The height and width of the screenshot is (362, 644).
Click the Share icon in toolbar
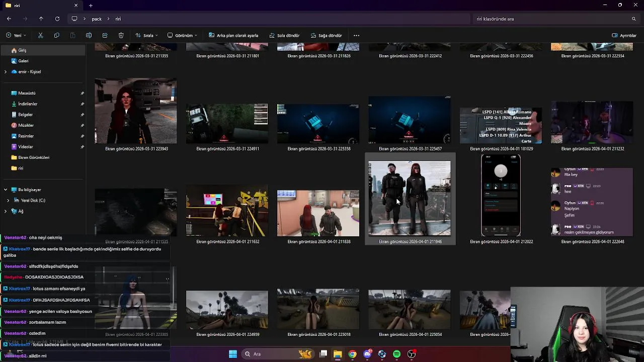tap(105, 36)
